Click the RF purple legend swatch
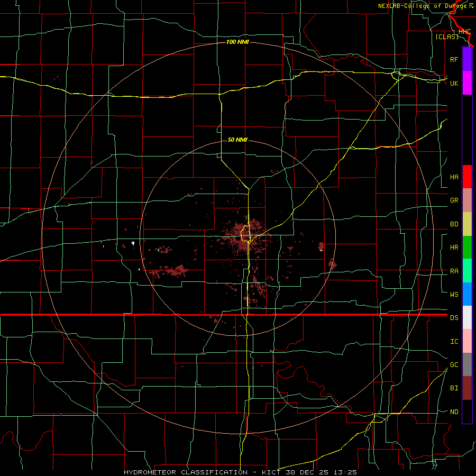The width and height of the screenshot is (476, 476). pyautogui.click(x=467, y=59)
